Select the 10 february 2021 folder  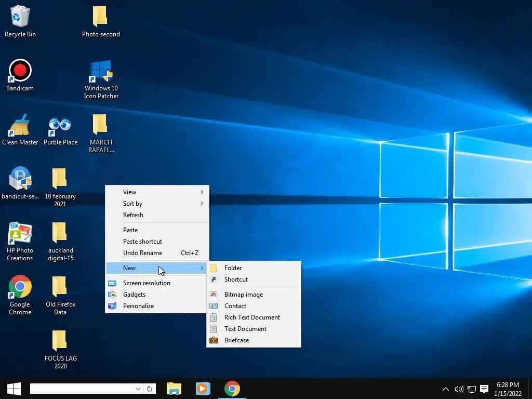coord(60,187)
